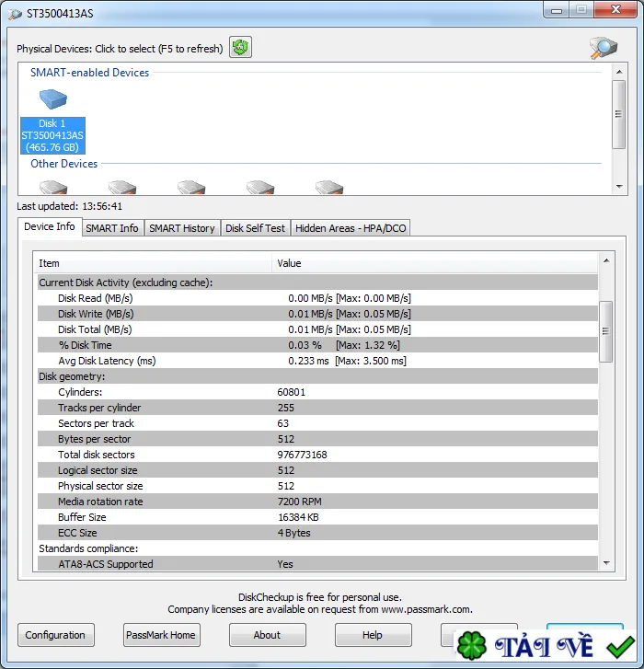Image resolution: width=644 pixels, height=669 pixels.
Task: Click scroll up arrow in info table
Action: [x=606, y=260]
